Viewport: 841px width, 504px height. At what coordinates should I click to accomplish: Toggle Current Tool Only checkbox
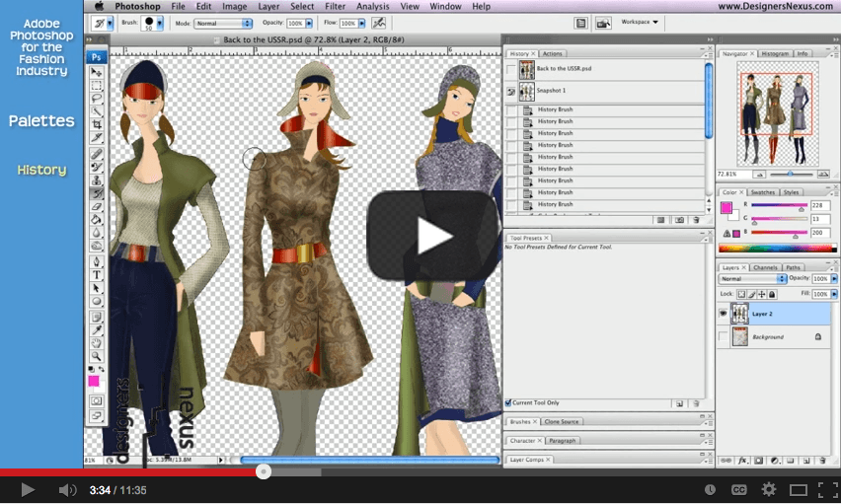(508, 402)
